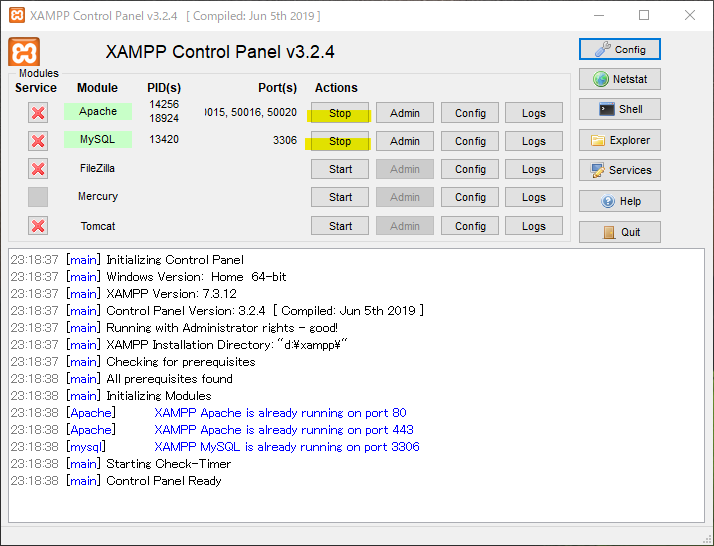Screen dimensions: 714x546
Task: Open the Help dialog
Action: click(620, 201)
